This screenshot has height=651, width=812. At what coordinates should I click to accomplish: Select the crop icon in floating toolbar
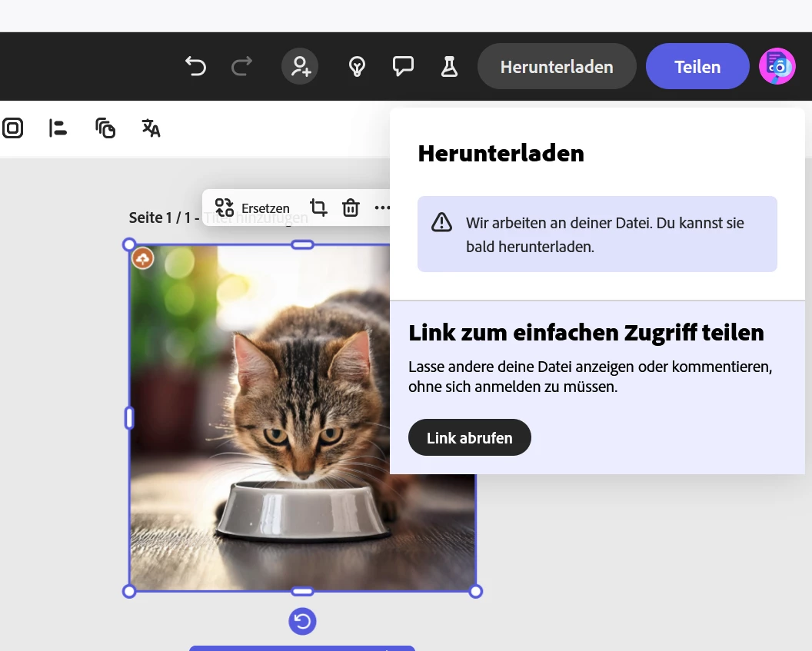click(318, 208)
